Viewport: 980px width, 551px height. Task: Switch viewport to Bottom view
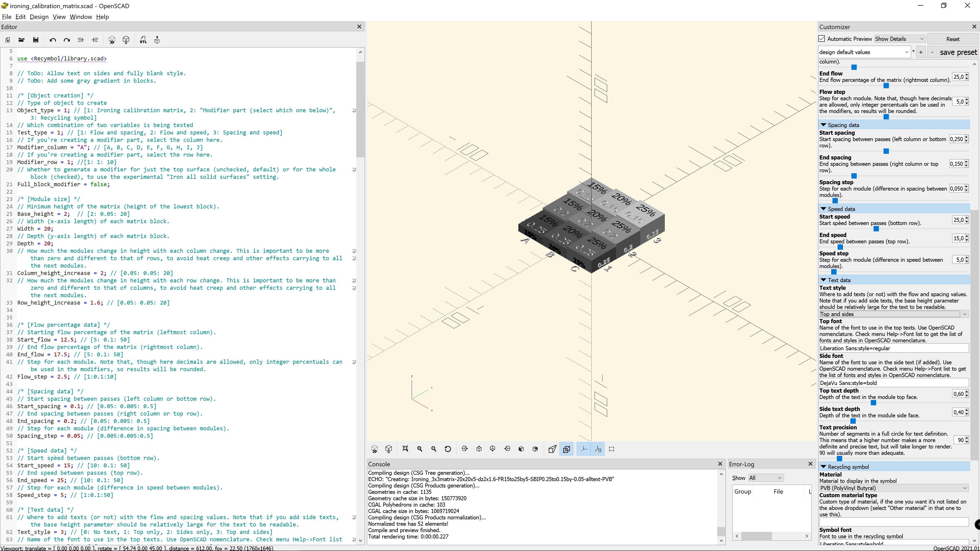pyautogui.click(x=493, y=449)
